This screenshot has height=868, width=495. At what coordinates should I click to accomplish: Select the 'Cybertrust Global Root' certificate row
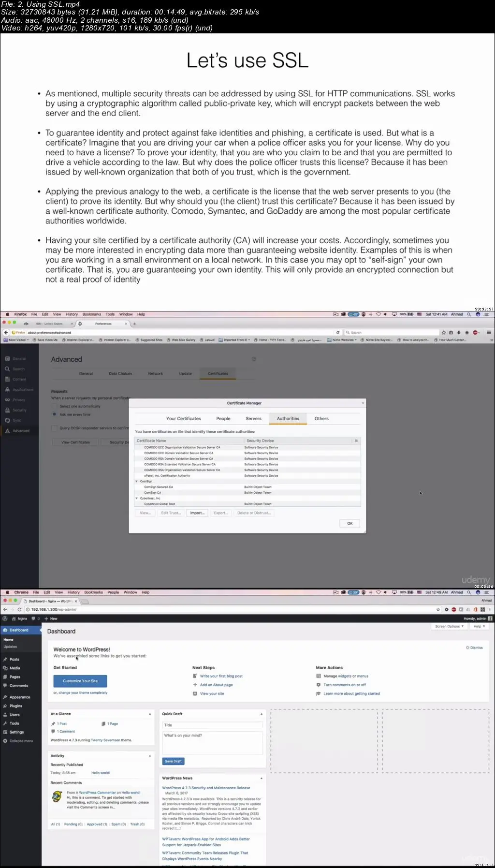(247, 504)
